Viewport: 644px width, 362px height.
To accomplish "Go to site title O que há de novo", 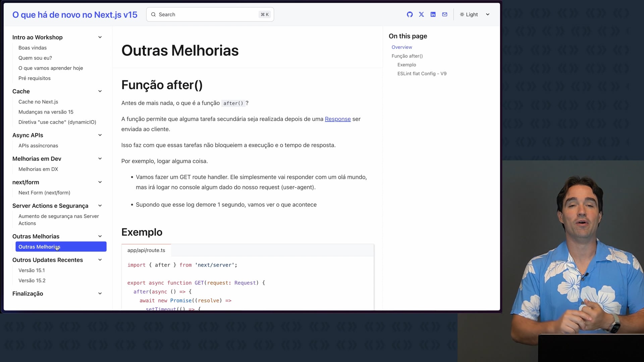I will 75,15.
